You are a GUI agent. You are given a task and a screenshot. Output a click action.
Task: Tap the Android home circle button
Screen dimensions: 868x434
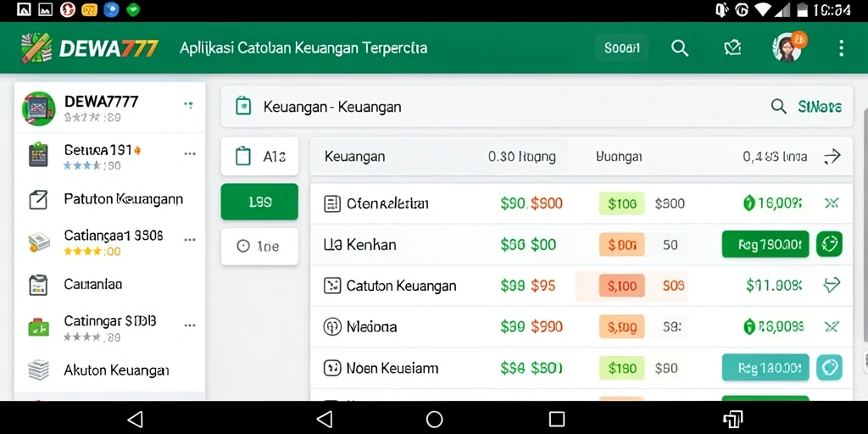pos(435,419)
